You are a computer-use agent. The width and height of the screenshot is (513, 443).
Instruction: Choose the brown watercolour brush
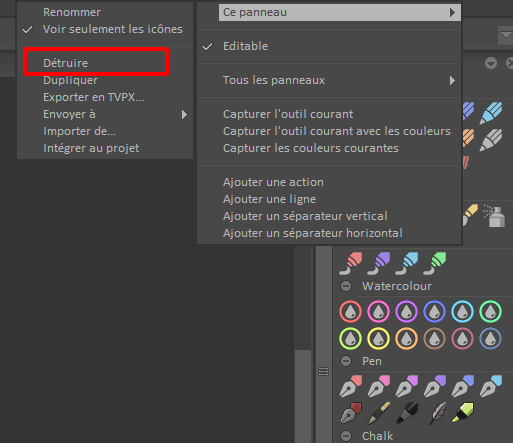point(435,338)
